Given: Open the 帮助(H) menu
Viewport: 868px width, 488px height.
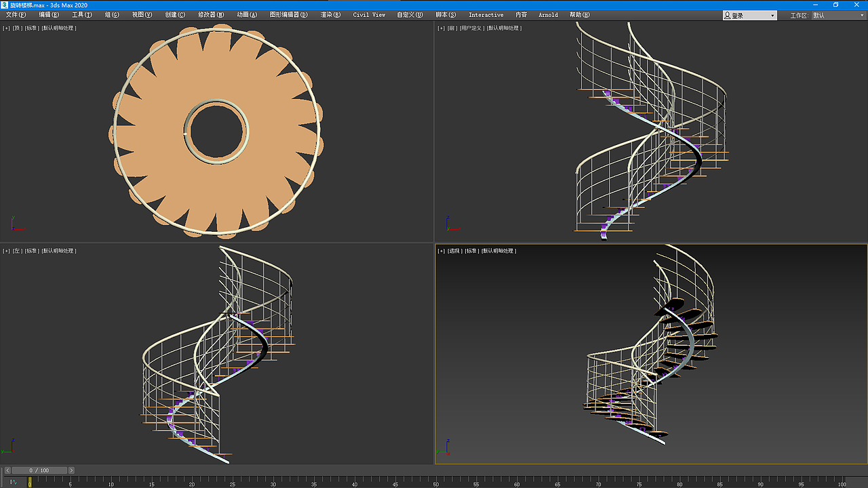Looking at the screenshot, I should [x=580, y=15].
